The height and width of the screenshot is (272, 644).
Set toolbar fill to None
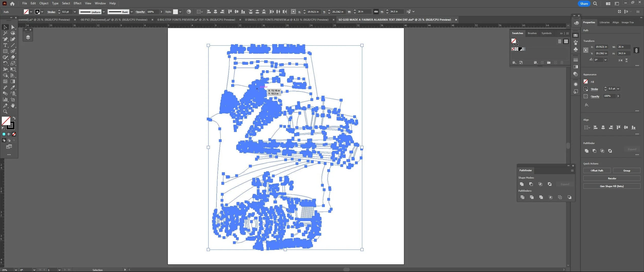(14, 134)
